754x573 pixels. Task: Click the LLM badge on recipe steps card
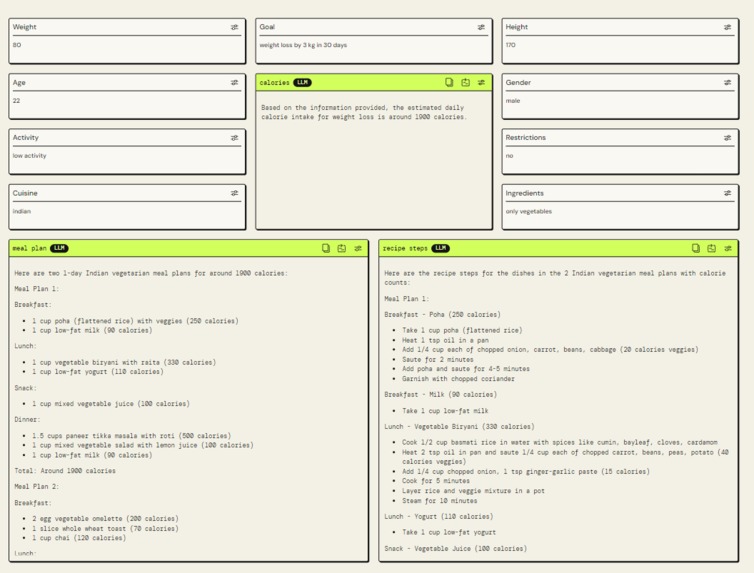440,249
